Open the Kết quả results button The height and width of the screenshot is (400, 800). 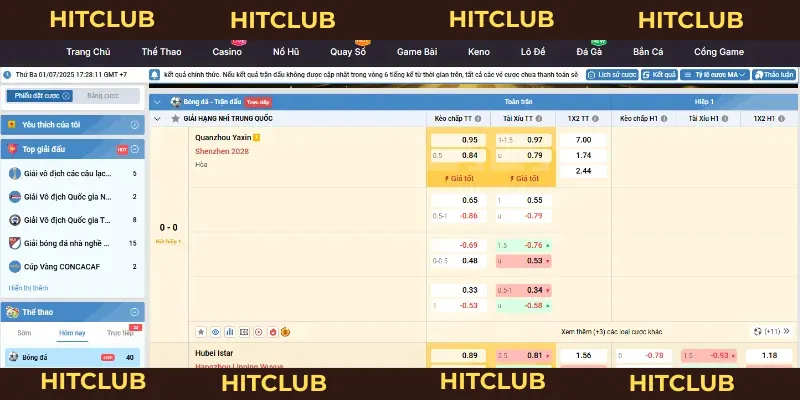659,75
